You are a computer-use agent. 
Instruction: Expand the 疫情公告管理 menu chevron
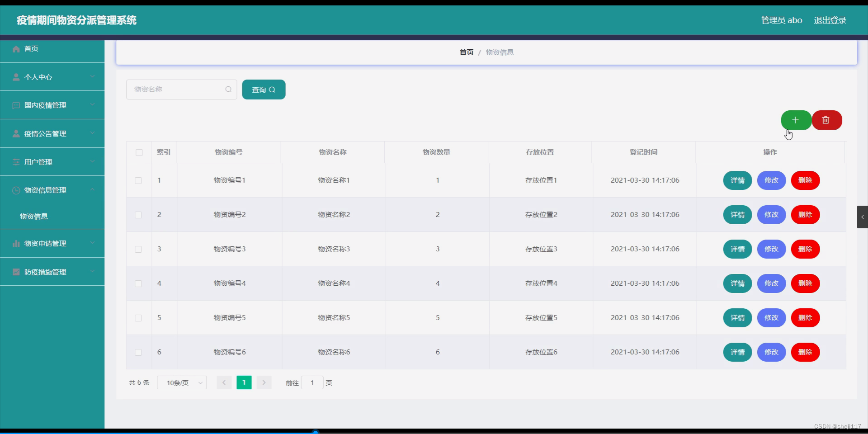[x=93, y=133]
